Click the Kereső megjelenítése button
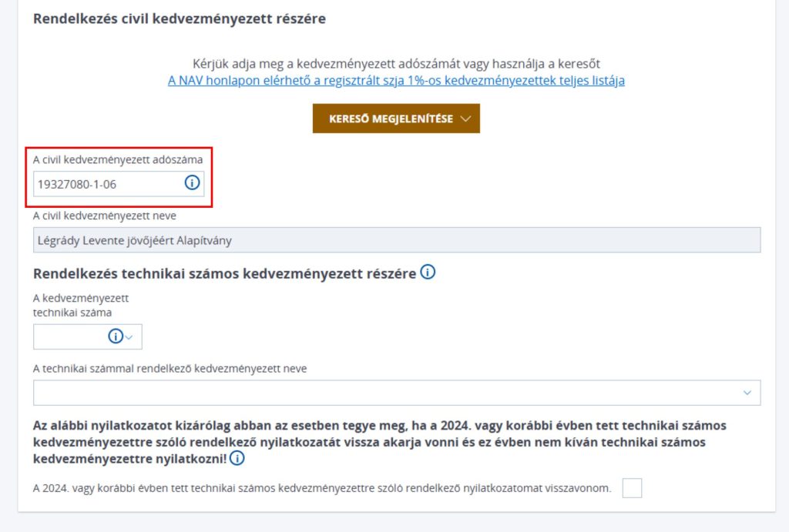789x532 pixels. coord(396,119)
